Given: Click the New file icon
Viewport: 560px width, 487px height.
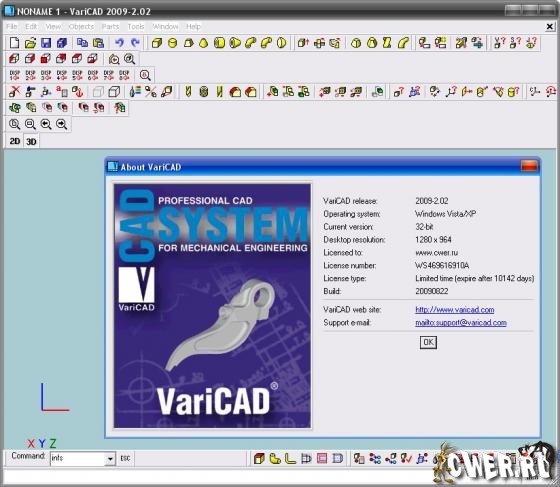Looking at the screenshot, I should 14,43.
